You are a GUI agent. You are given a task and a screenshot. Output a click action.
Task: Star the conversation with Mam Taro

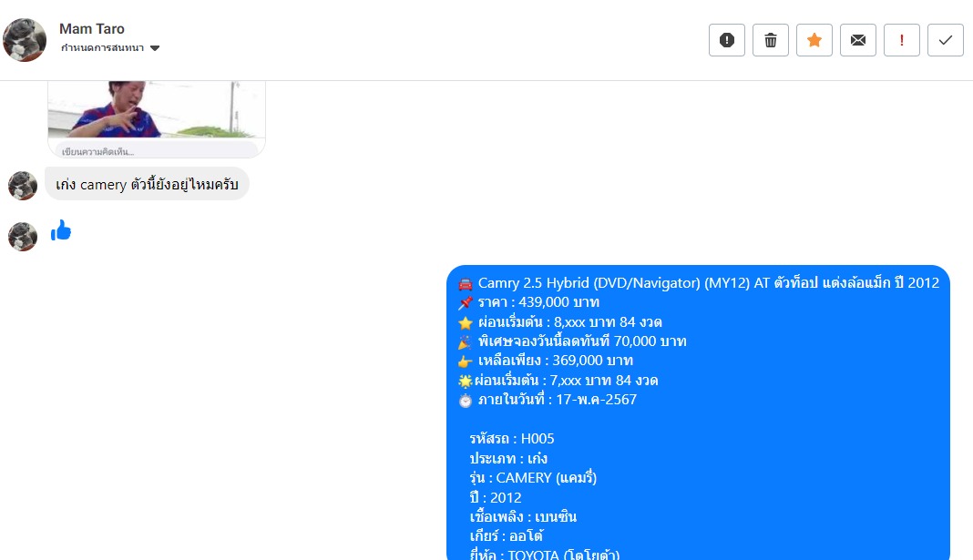coord(814,40)
